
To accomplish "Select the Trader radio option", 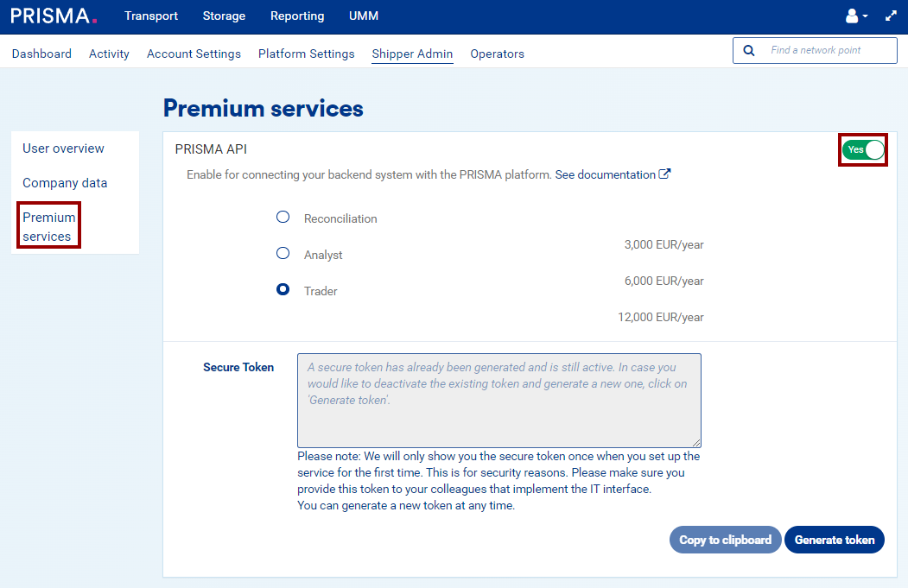I will tap(283, 290).
